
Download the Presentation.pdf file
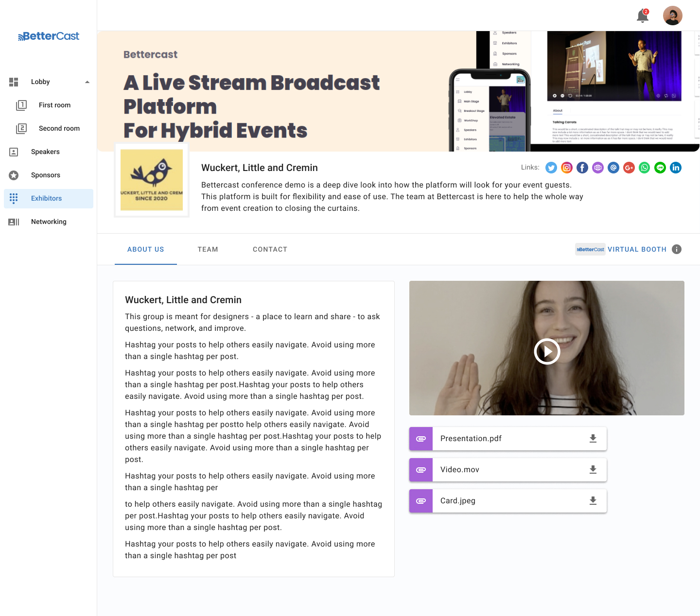(x=593, y=438)
